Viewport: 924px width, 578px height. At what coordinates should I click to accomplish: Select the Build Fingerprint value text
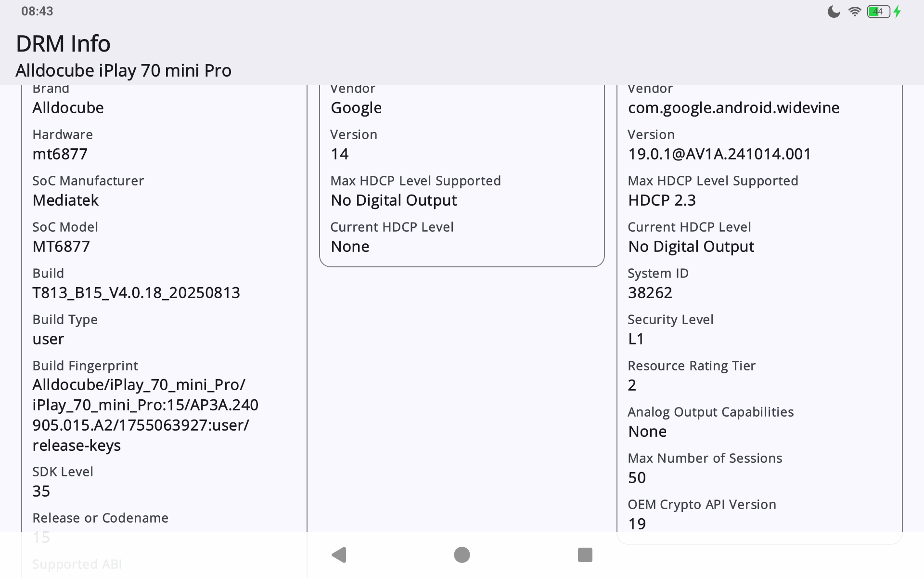point(145,415)
